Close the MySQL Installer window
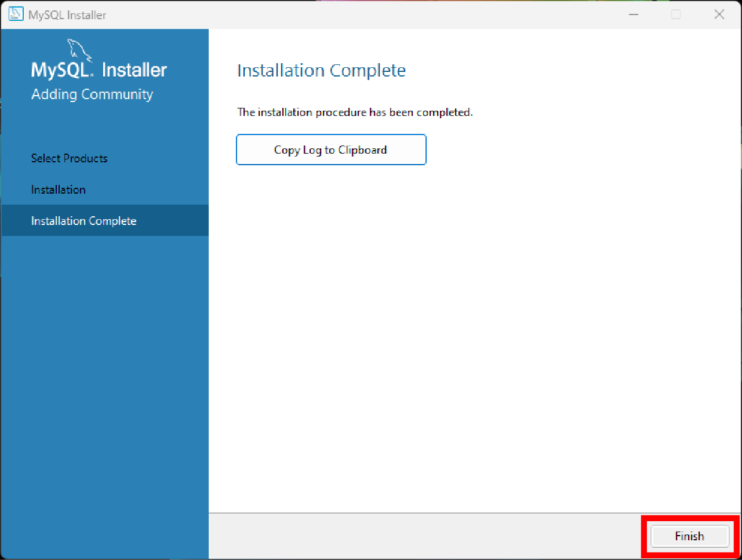Screen dimensions: 742x560 [719, 14]
